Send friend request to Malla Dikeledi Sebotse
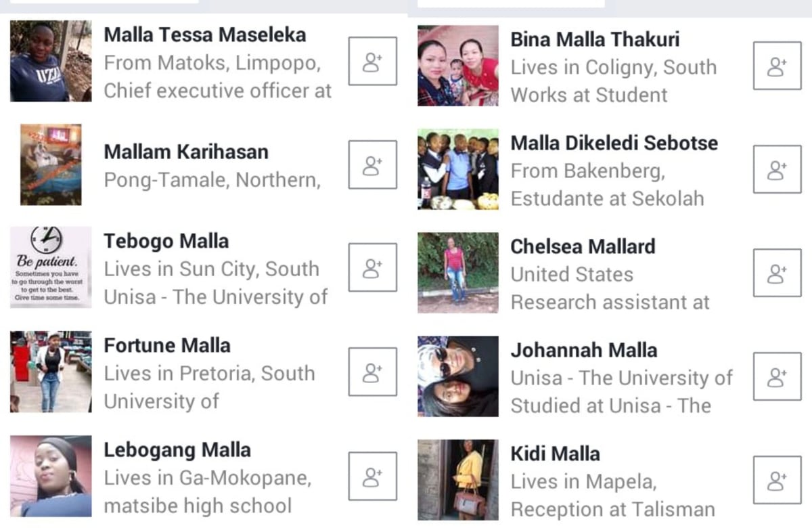This screenshot has width=812, height=528. pos(777,169)
